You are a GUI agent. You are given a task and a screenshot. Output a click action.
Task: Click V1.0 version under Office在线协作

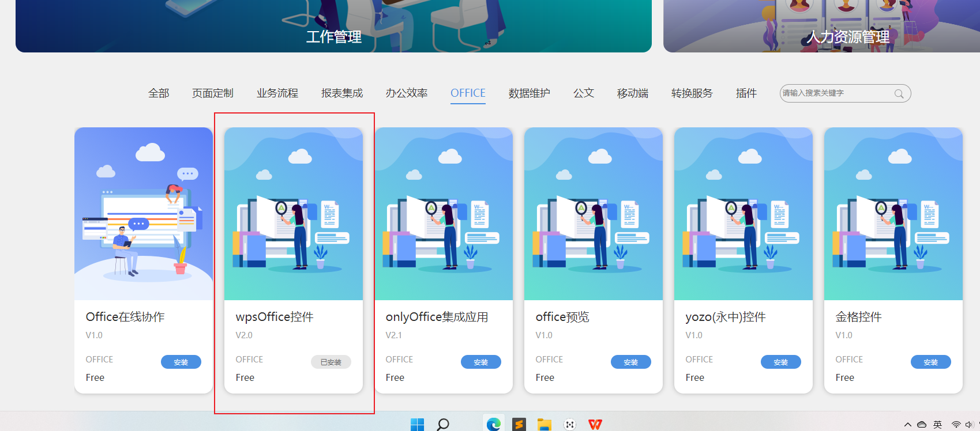coord(94,335)
